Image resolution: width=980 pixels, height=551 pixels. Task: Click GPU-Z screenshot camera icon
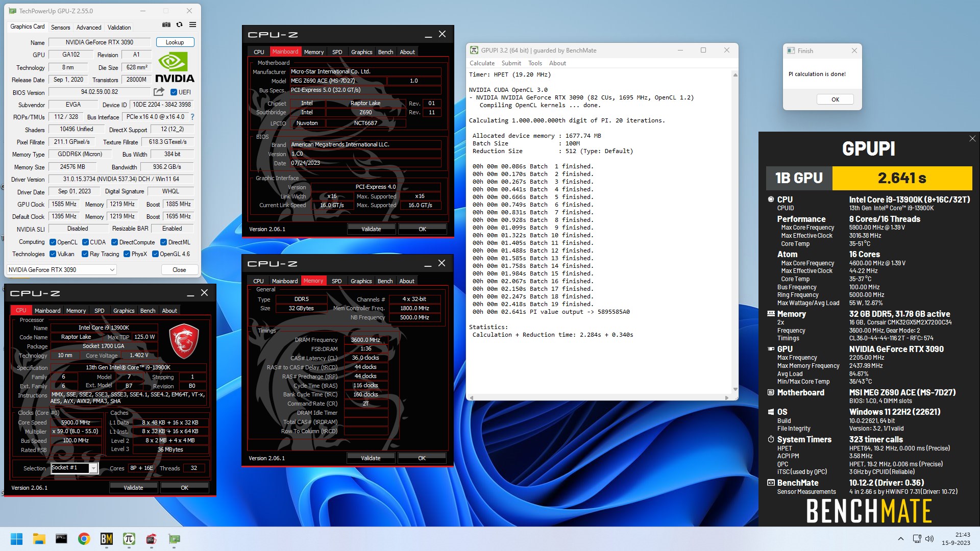tap(166, 24)
